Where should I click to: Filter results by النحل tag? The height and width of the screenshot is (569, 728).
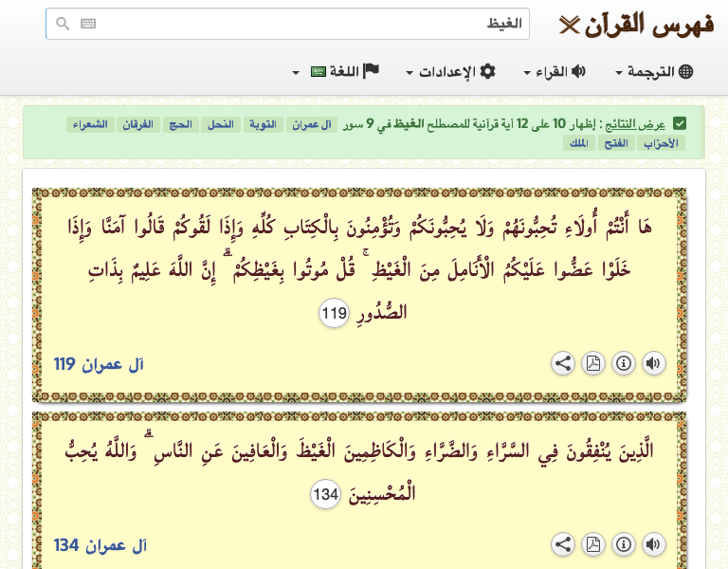click(221, 124)
